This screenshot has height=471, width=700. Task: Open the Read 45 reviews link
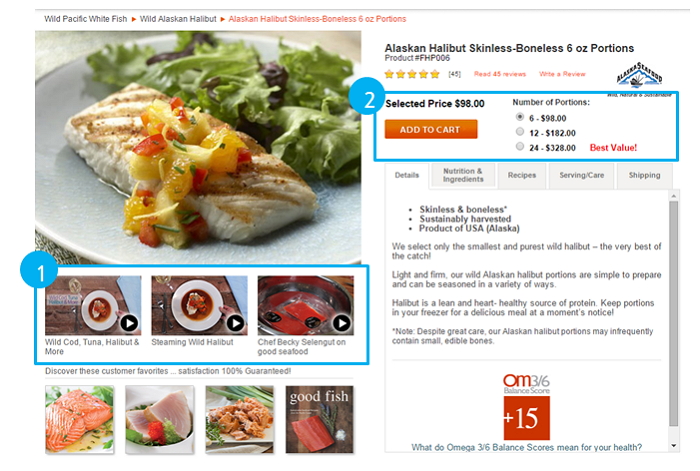coord(500,74)
